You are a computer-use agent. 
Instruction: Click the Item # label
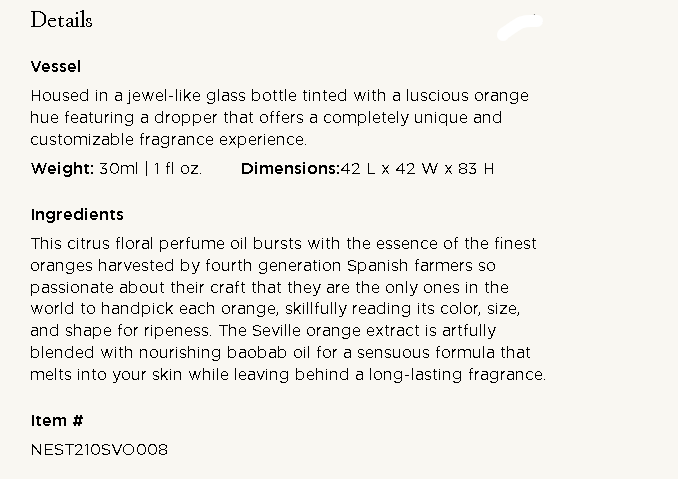57,421
